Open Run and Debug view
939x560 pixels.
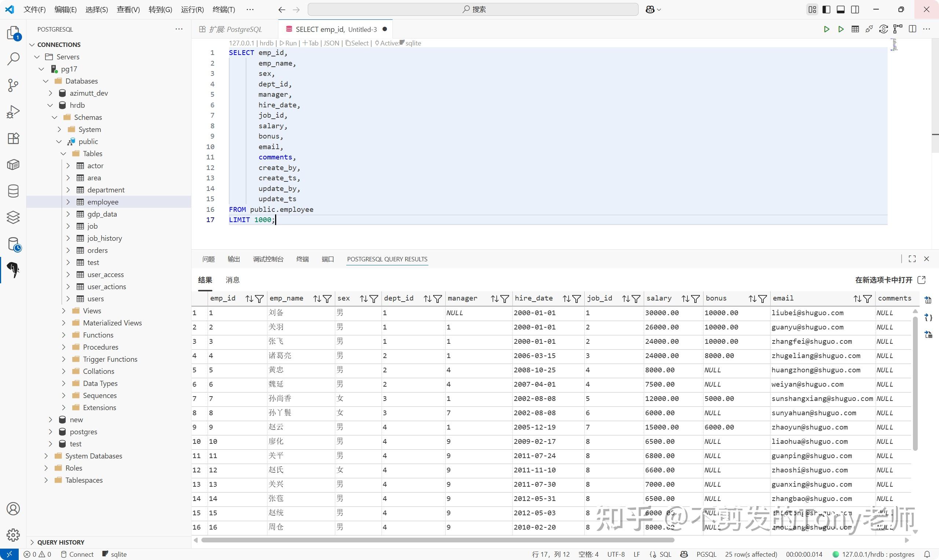pos(13,112)
